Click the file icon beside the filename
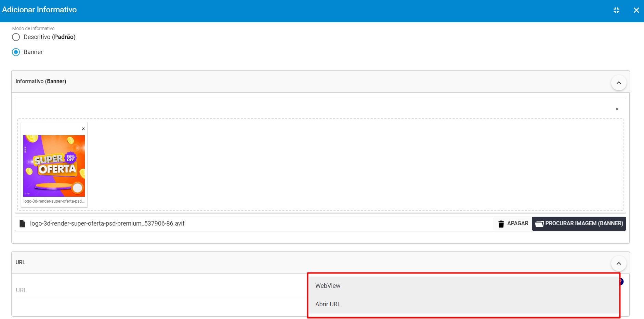The height and width of the screenshot is (319, 644). click(22, 224)
